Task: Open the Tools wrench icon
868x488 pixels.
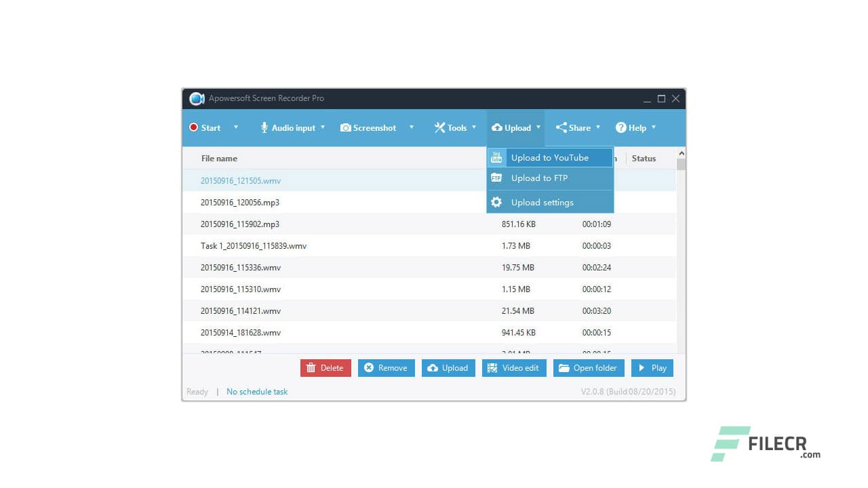Action: pos(439,127)
